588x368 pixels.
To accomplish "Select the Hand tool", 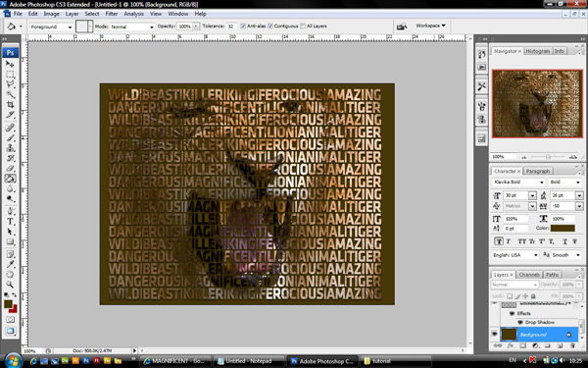I will (x=10, y=275).
